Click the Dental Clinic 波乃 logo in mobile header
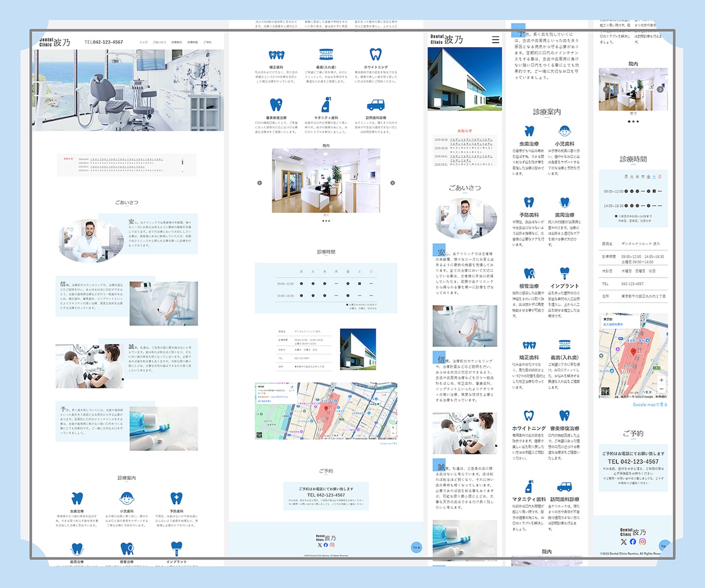This screenshot has width=705, height=588. coord(447,39)
